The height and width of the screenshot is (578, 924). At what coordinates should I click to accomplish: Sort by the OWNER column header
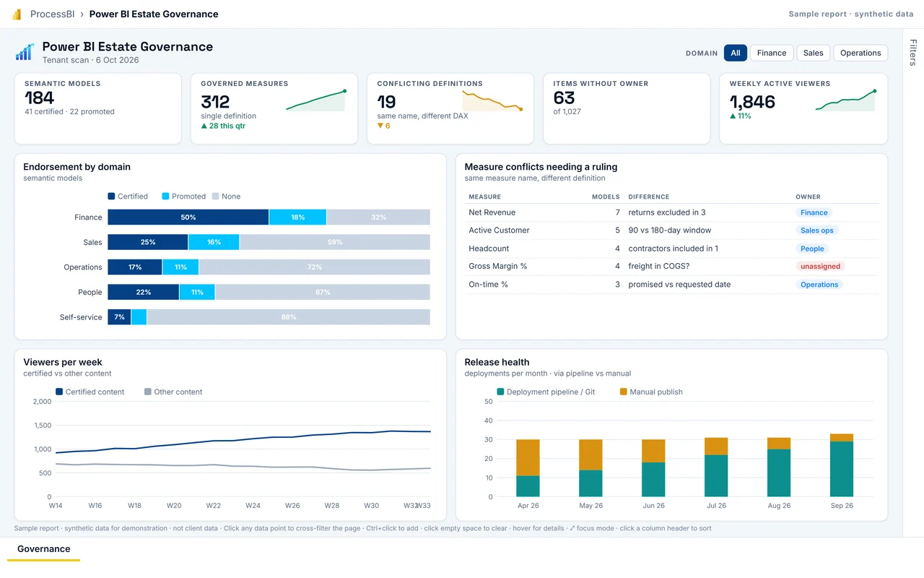808,197
